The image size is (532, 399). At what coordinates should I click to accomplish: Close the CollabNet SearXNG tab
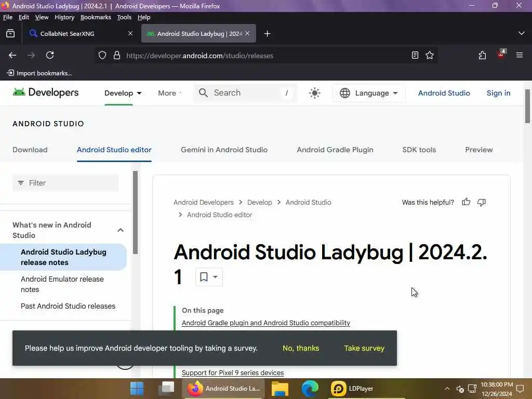pyautogui.click(x=130, y=33)
